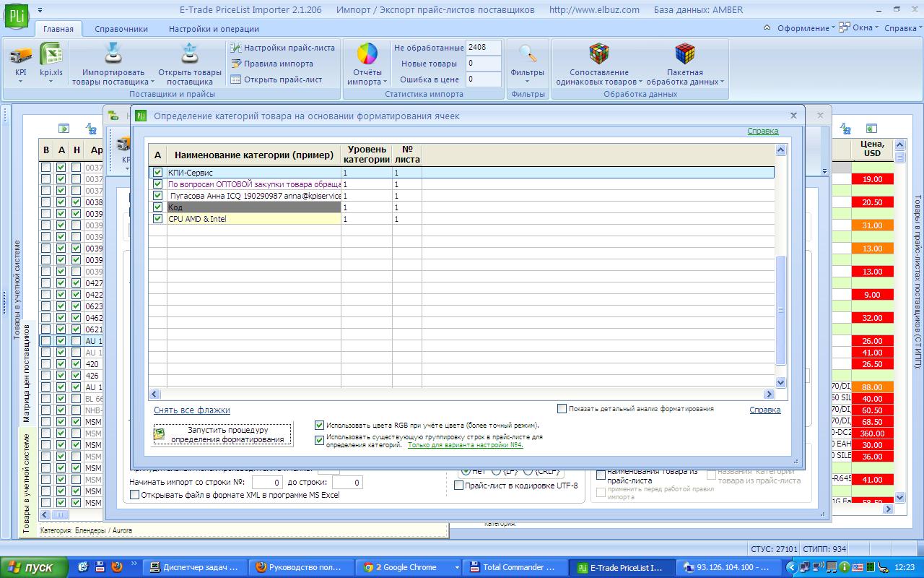Expand Пакетная обработка данных dropdown arrow
Viewport: 924px width, 578px height.
(x=722, y=82)
